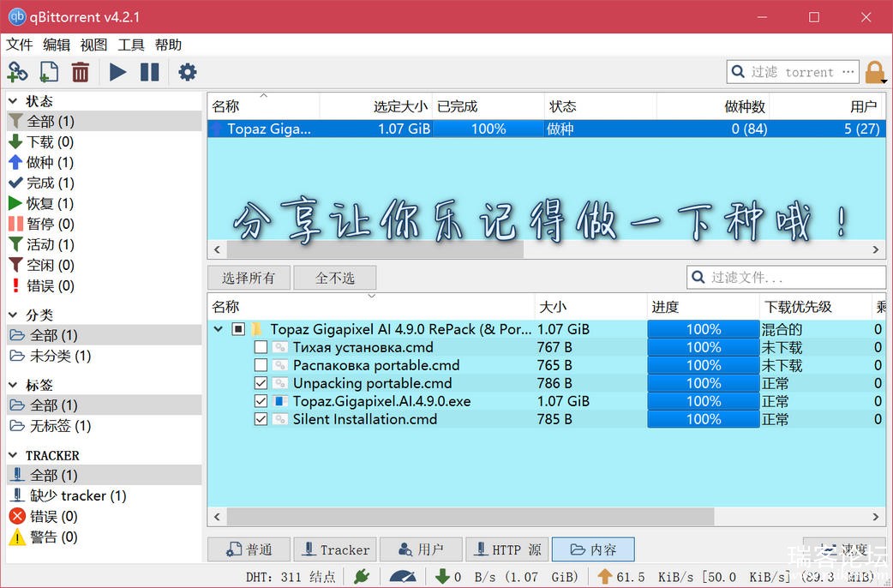The width and height of the screenshot is (893, 588).
Task: Select 错误 (0) under the 状态 section
Action: (x=105, y=285)
